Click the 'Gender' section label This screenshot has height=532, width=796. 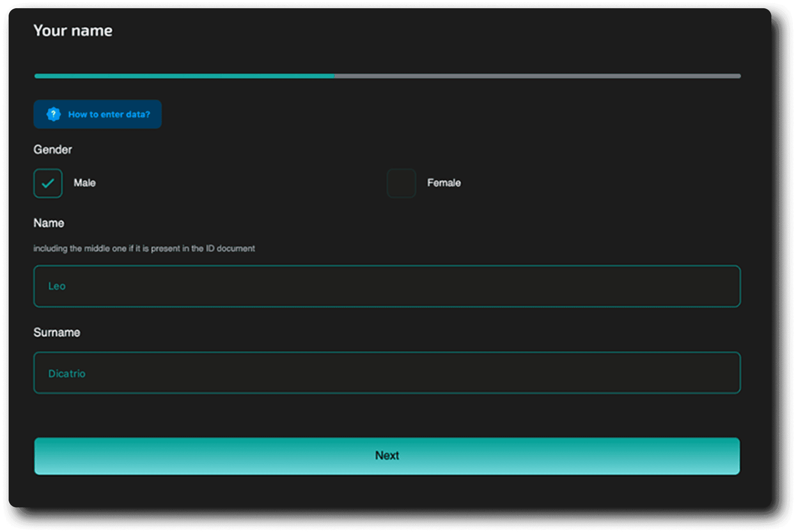(53, 150)
